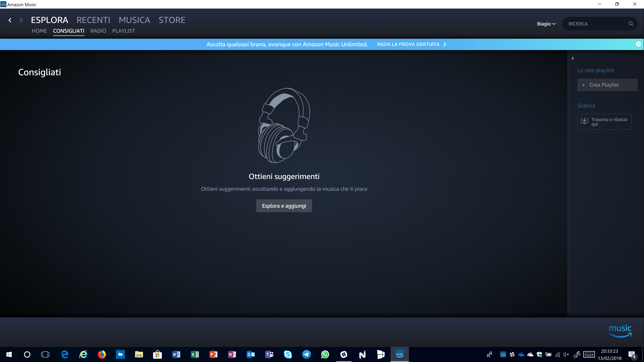Image resolution: width=644 pixels, height=362 pixels.
Task: Open the Scarica section link
Action: pos(586,105)
